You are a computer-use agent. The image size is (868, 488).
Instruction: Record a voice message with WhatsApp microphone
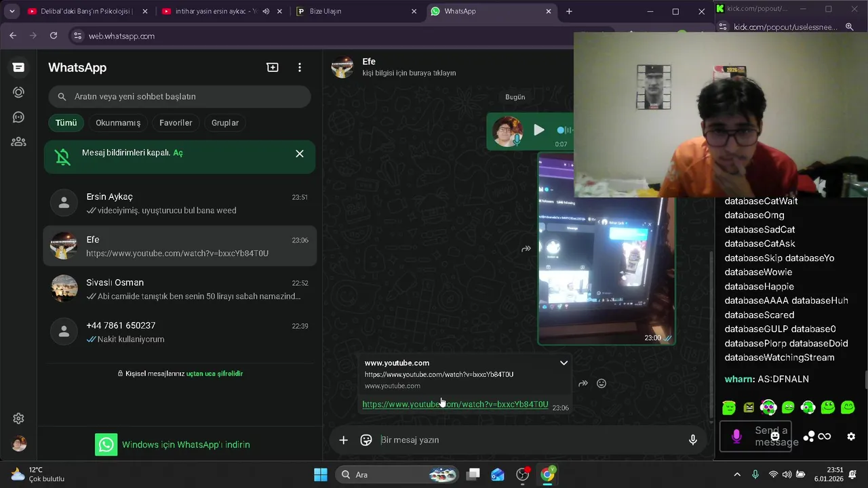(x=693, y=440)
